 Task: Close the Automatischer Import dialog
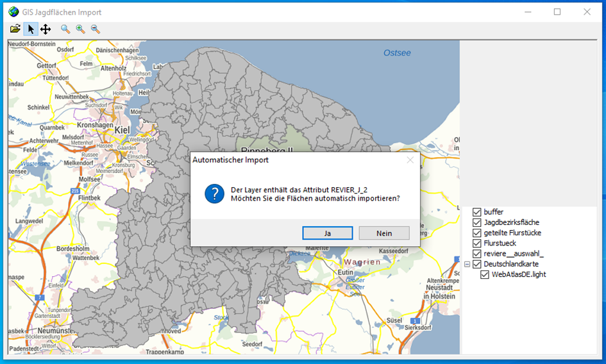(410, 160)
